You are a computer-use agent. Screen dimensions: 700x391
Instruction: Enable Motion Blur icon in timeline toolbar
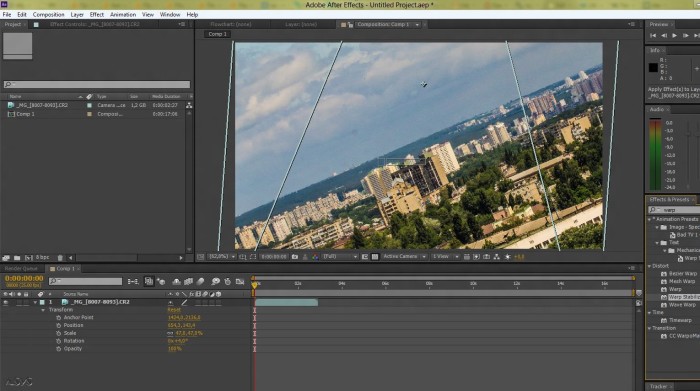[x=200, y=282]
